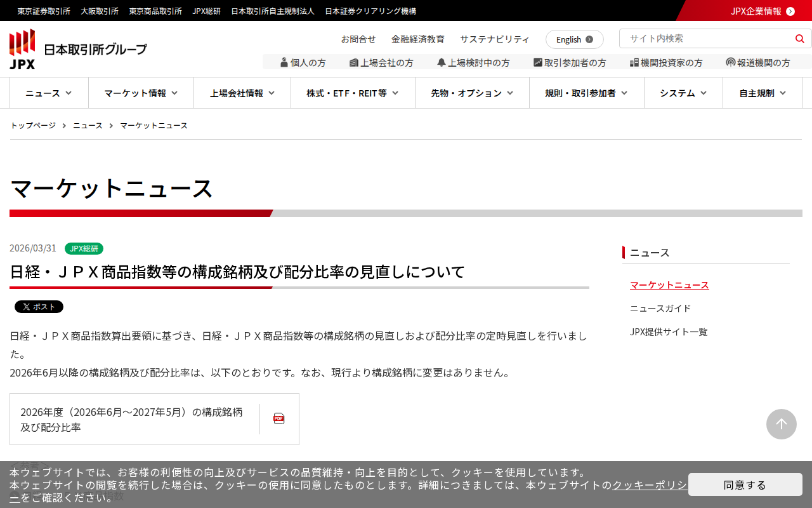This screenshot has width=812, height=508.
Task: Expand the 自主規制 menu
Action: [x=763, y=93]
